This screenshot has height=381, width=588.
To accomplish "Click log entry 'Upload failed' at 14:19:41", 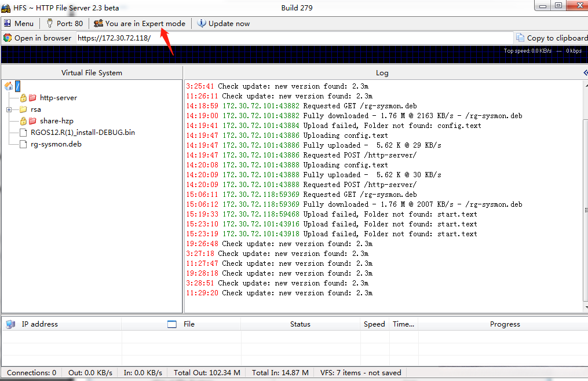I will point(333,126).
